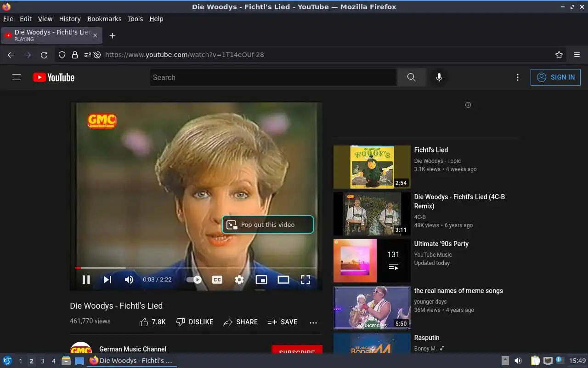Viewport: 588px width, 368px height.
Task: Open the Tools menu
Action: click(x=135, y=19)
